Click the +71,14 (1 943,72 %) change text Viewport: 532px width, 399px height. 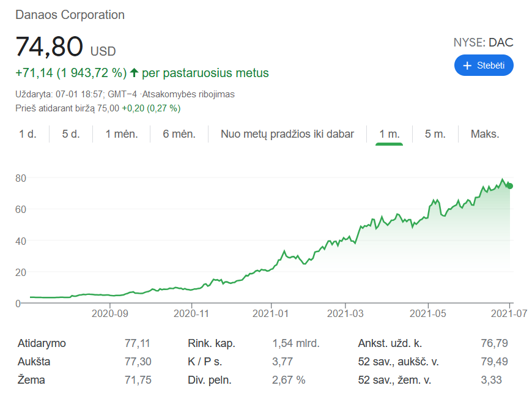(x=72, y=73)
